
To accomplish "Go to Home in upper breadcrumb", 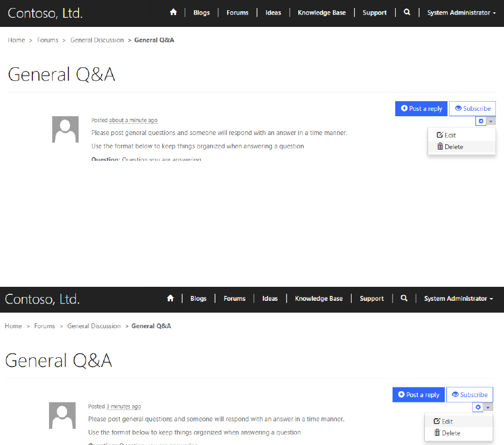I will pos(16,40).
